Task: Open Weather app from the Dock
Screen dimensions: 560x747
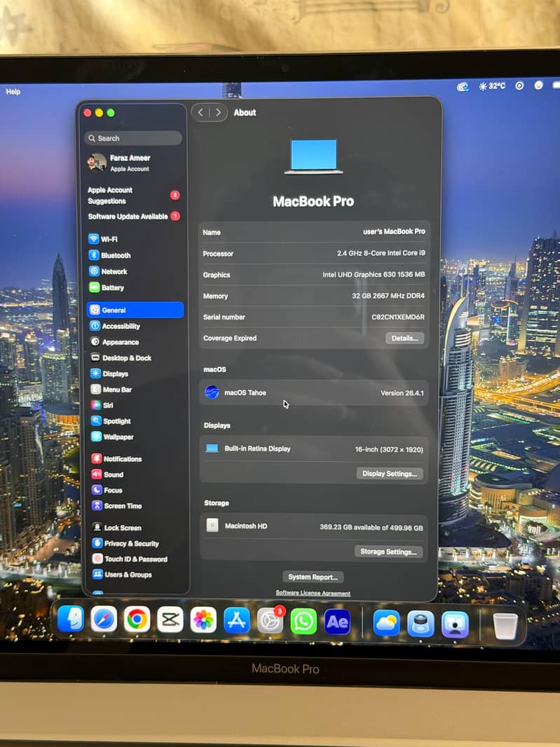Action: [386, 623]
